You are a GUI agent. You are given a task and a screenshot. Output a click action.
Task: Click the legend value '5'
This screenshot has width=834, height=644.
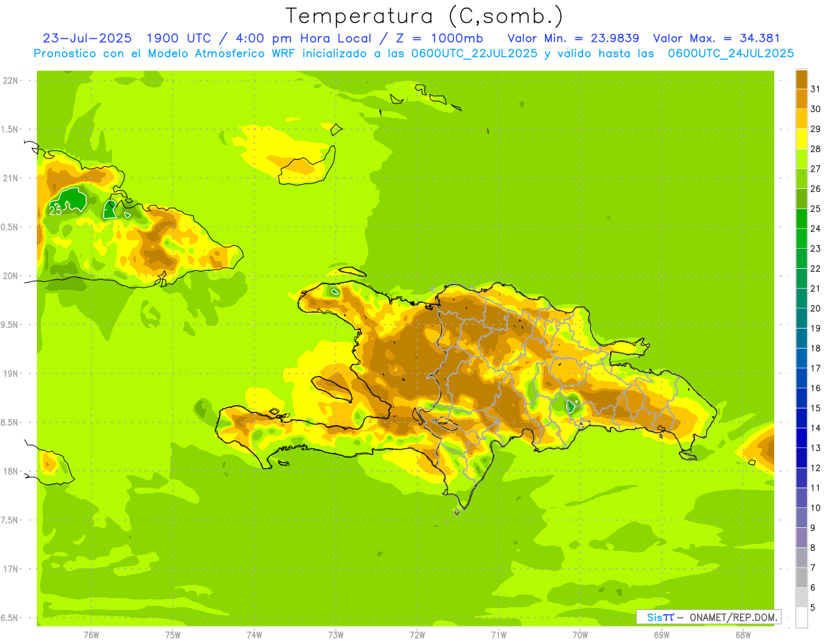pos(813,608)
